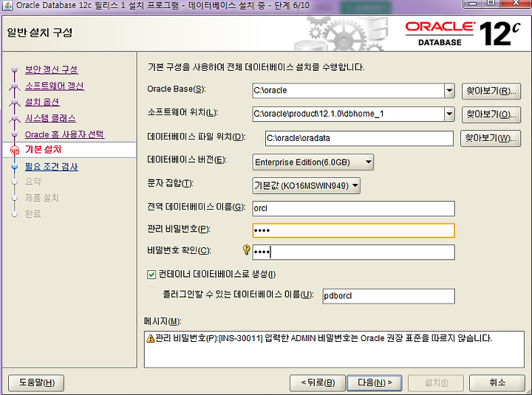This screenshot has width=532, height=395.
Task: Click 찾아보기(R) button for Oracle Base
Action: (x=491, y=91)
